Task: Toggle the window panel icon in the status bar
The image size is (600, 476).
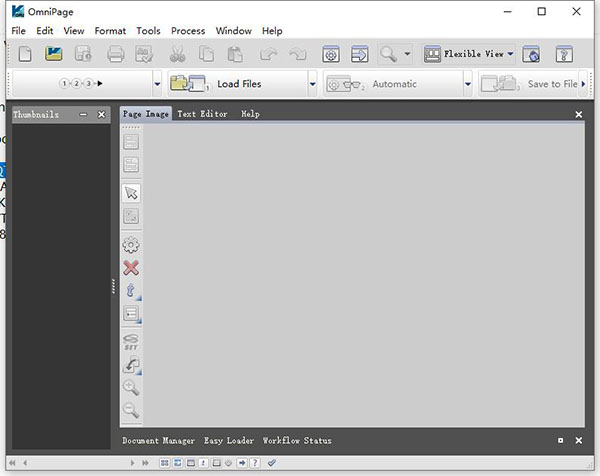Action: 191,463
